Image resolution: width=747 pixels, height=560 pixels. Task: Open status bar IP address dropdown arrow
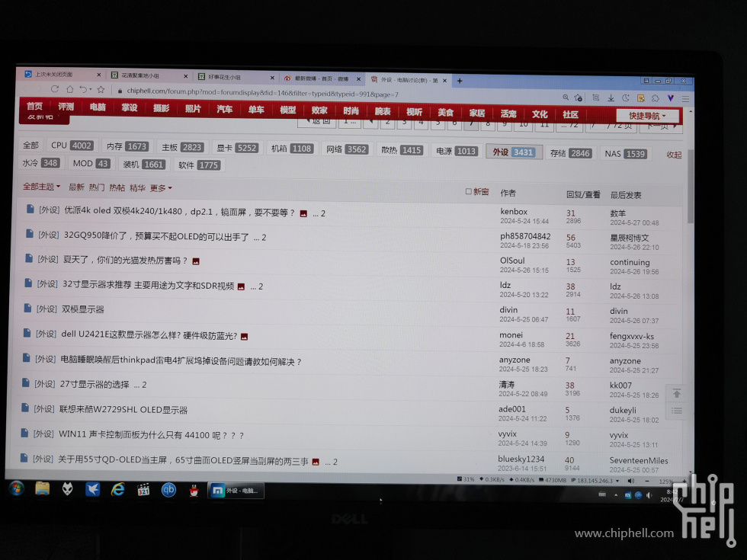coord(617,481)
